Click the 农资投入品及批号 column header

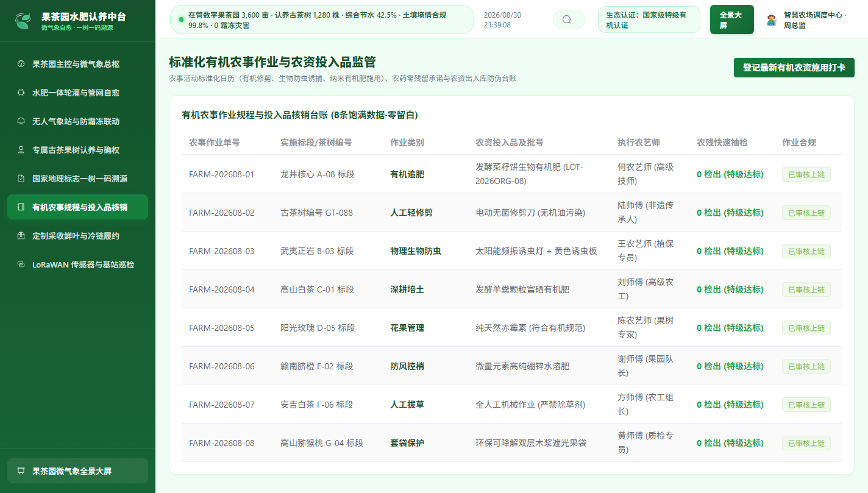(x=510, y=143)
